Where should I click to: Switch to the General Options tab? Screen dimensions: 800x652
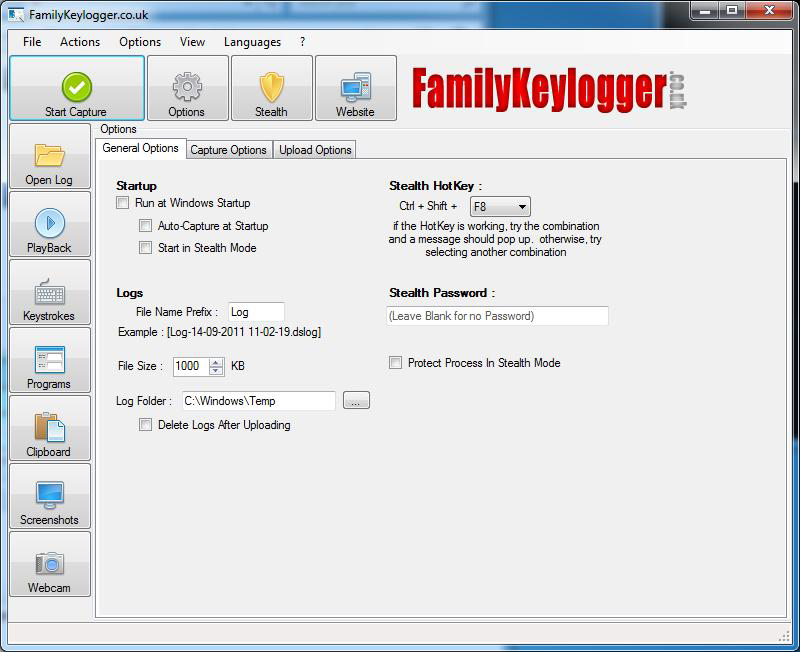coord(141,148)
